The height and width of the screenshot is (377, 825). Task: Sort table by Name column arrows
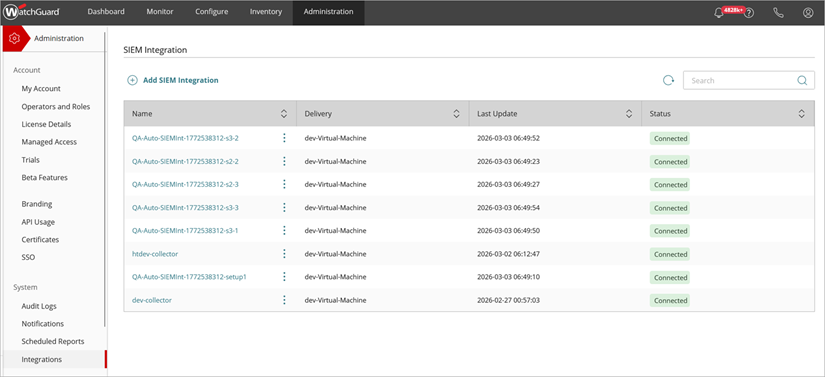click(284, 114)
